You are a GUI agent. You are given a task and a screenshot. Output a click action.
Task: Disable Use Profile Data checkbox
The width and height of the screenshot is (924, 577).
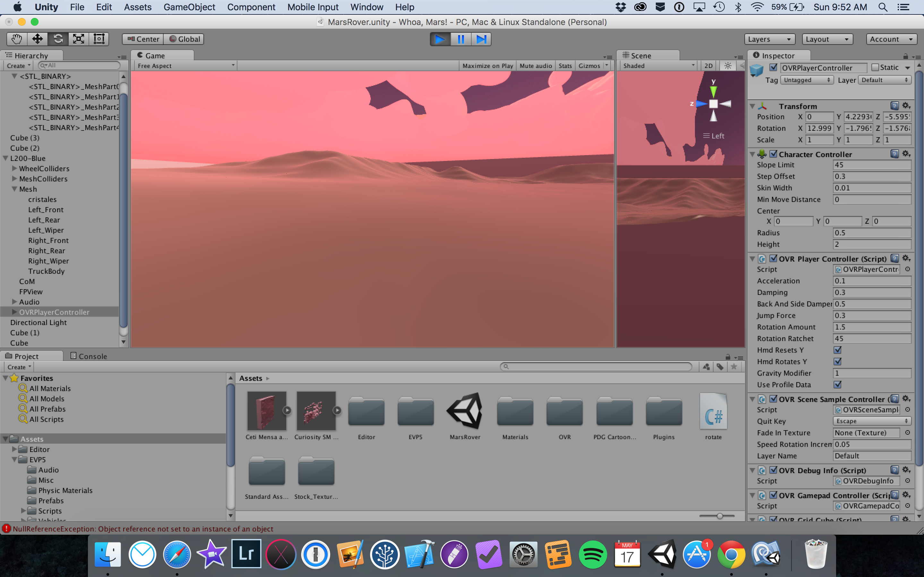point(837,385)
